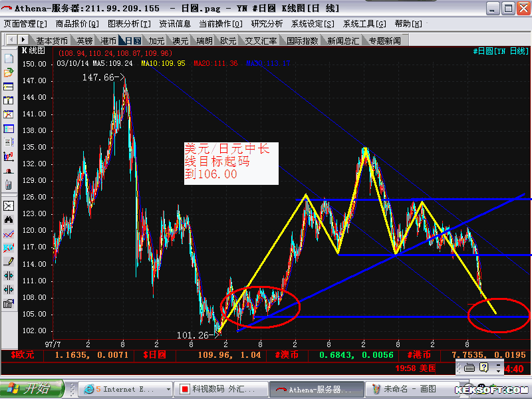This screenshot has height=399, width=532.
Task: Click the left scroll arrow of the tab strip
Action: coord(11,40)
